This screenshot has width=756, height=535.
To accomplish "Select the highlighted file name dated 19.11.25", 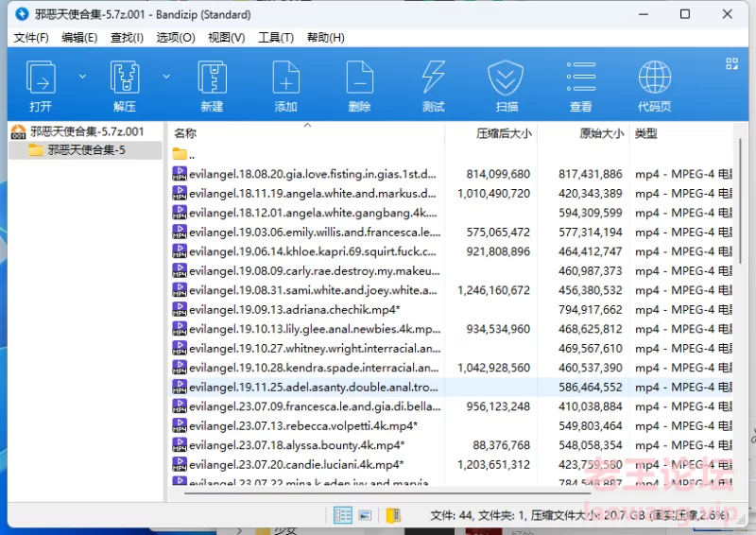I will click(314, 387).
